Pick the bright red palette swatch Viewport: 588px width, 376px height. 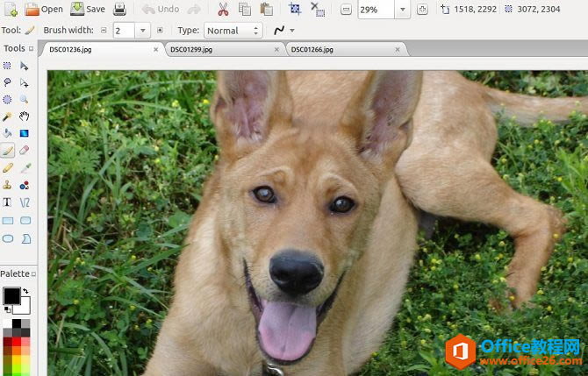click(x=17, y=342)
